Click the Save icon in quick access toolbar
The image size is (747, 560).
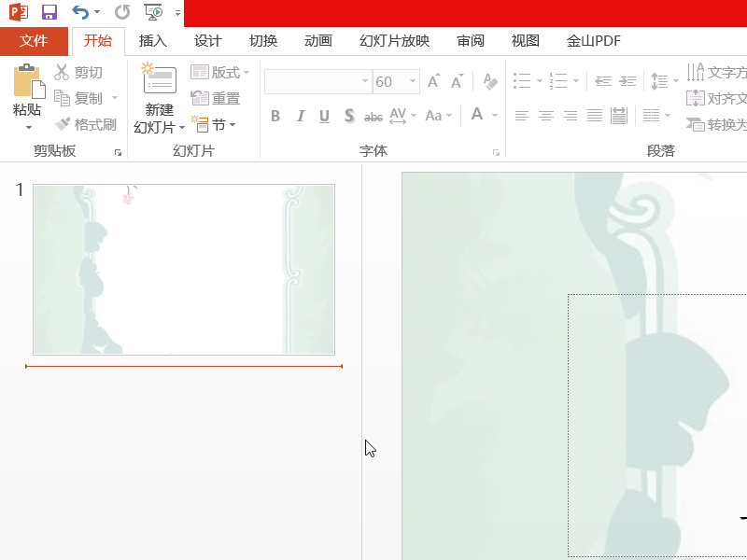(48, 10)
